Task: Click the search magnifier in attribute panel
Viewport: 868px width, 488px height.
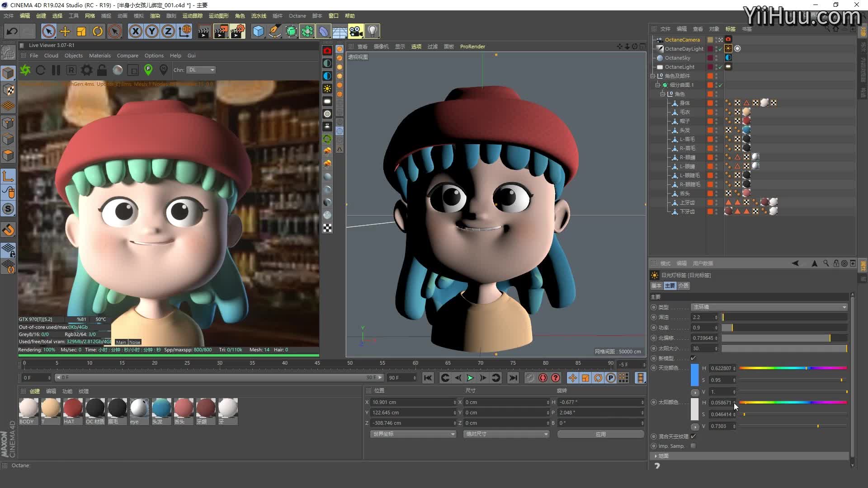Action: coord(826,263)
